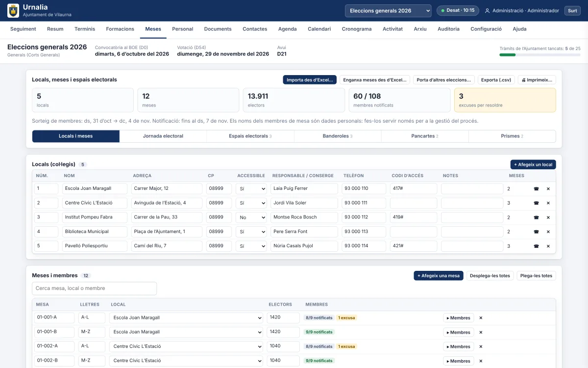The image size is (588, 368).
Task: Click the Imprimeix button
Action: (537, 79)
